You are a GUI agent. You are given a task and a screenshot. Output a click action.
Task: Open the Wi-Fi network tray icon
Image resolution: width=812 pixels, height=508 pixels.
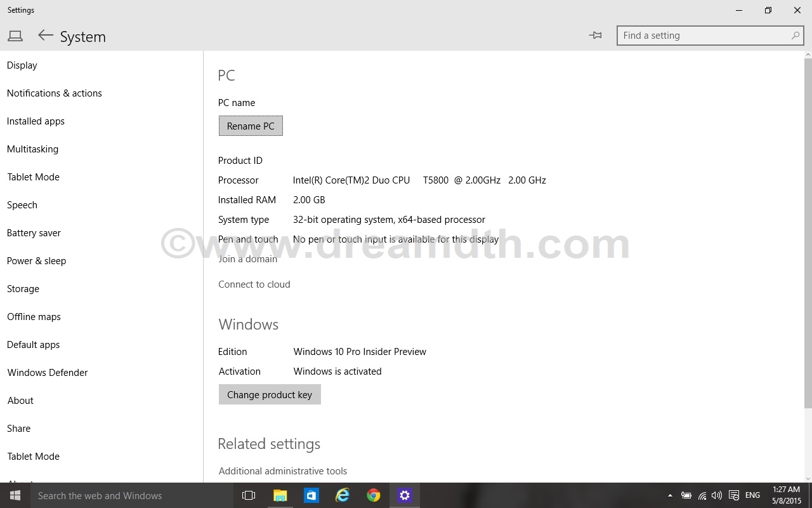tap(702, 495)
